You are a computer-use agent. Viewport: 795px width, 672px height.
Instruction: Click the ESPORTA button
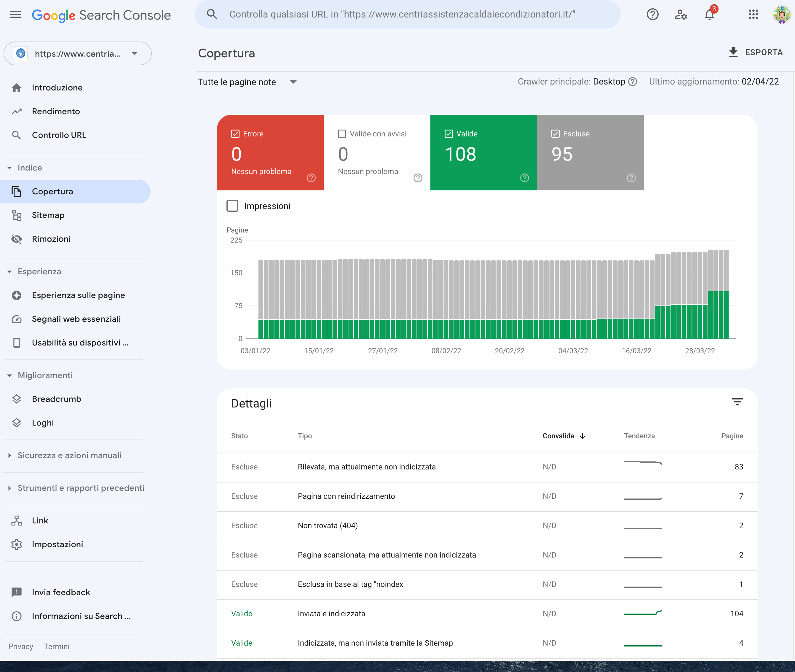coord(755,52)
